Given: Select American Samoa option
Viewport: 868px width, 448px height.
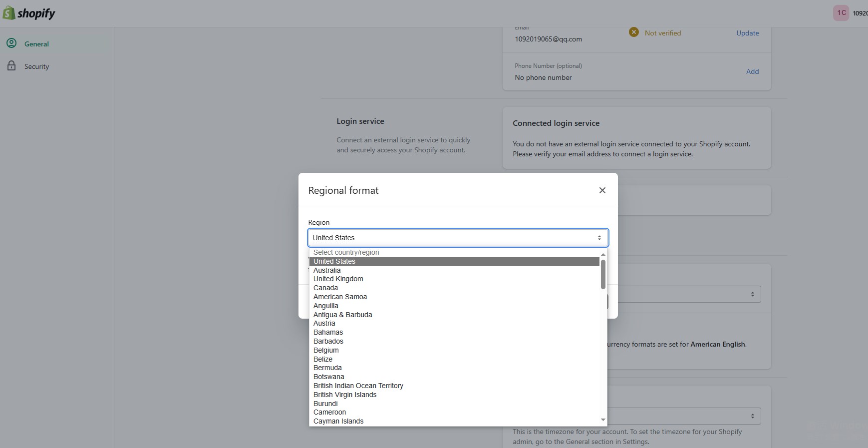Looking at the screenshot, I should pos(454,297).
